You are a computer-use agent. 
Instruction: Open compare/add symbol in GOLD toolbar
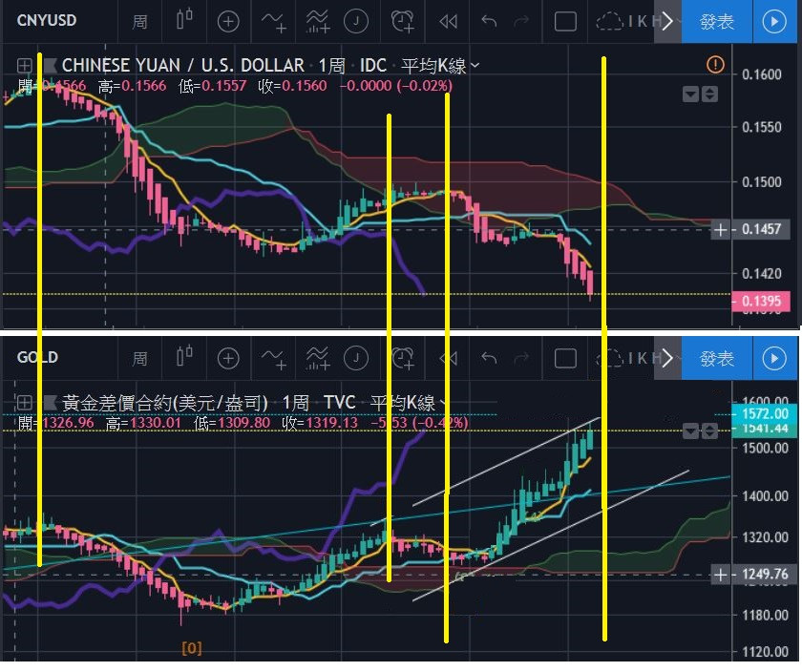228,359
